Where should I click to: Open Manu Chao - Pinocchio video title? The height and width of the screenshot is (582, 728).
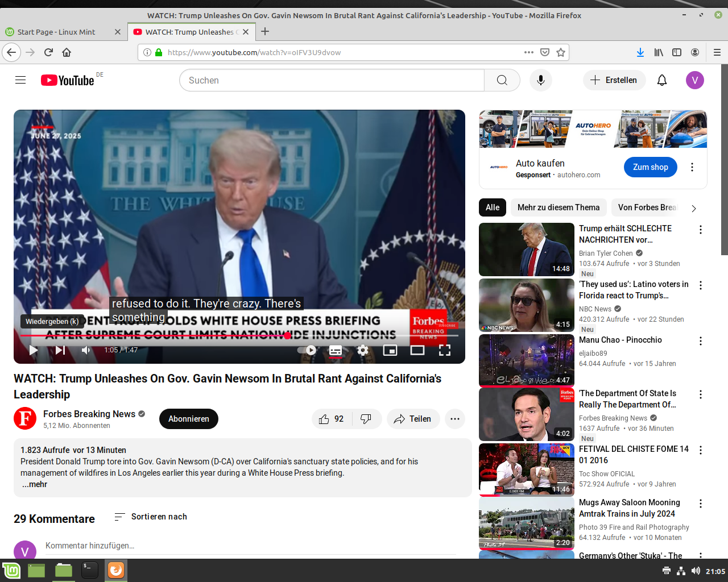tap(621, 340)
